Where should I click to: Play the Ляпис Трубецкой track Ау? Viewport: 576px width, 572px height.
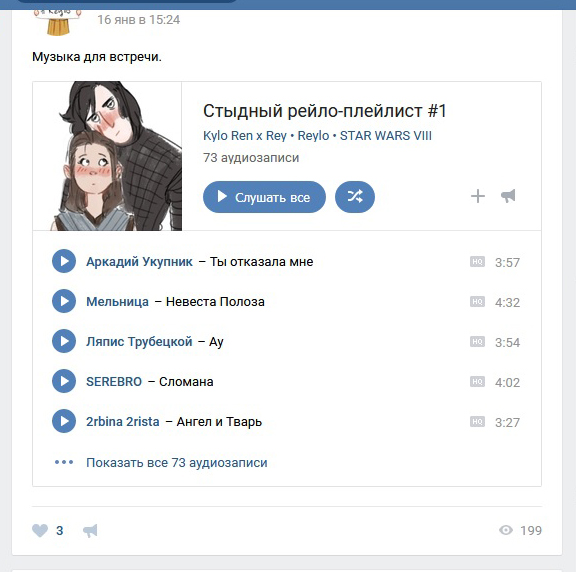pos(64,341)
